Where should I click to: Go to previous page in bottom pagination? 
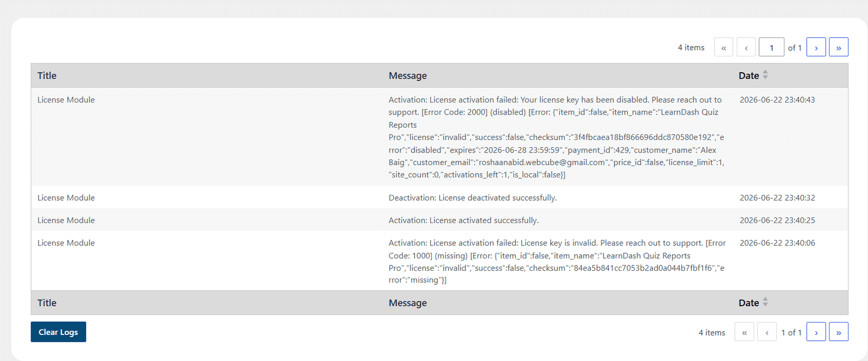(767, 332)
